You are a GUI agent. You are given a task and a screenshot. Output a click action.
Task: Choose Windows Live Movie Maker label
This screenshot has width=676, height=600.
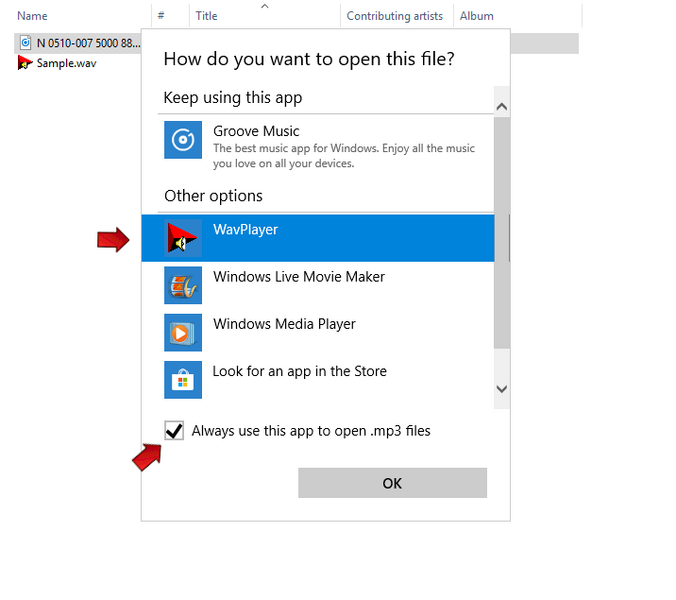tap(299, 276)
